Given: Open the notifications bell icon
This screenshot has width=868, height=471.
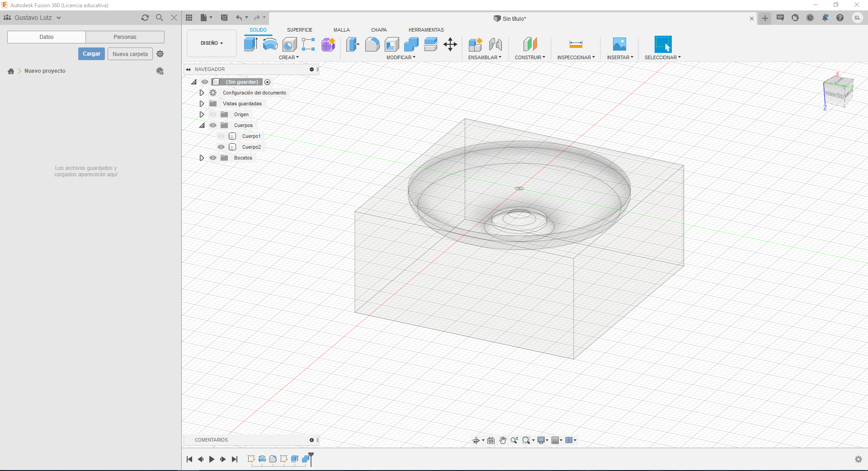Looking at the screenshot, I should tap(825, 18).
